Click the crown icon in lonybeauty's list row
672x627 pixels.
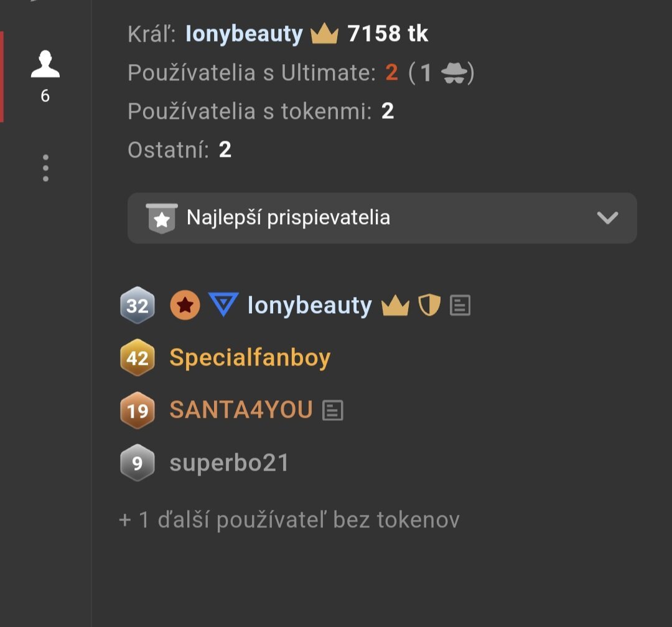(395, 306)
